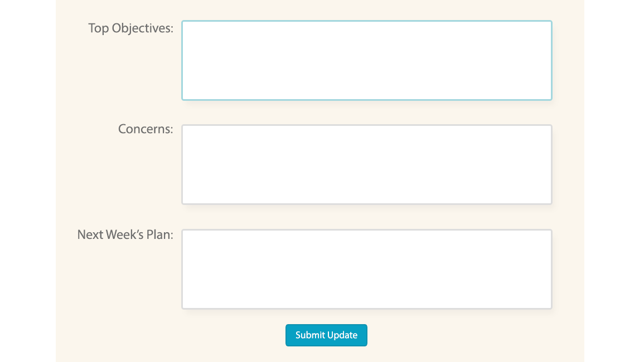Click the teal-bordered text area

tap(366, 60)
